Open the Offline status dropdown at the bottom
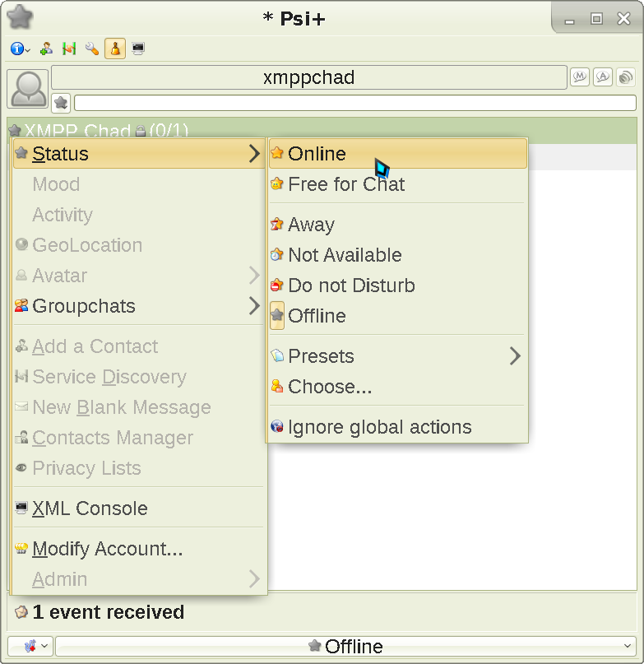This screenshot has width=644, height=664. click(x=345, y=647)
